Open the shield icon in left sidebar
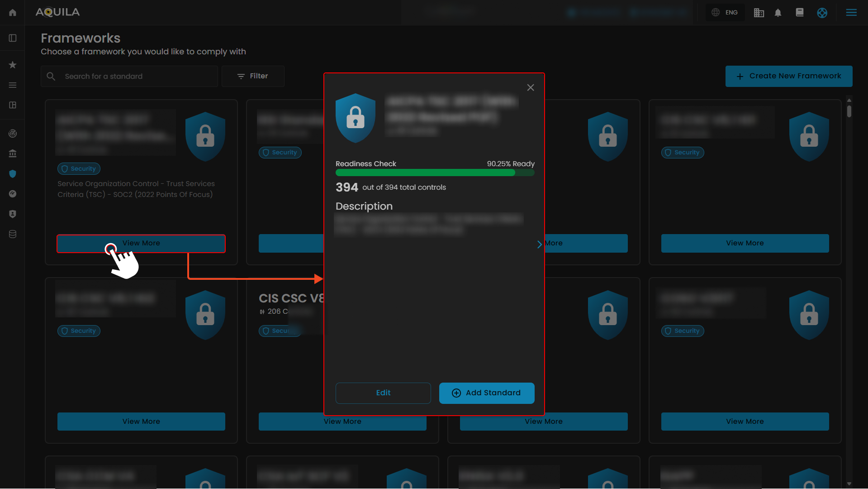 click(13, 174)
